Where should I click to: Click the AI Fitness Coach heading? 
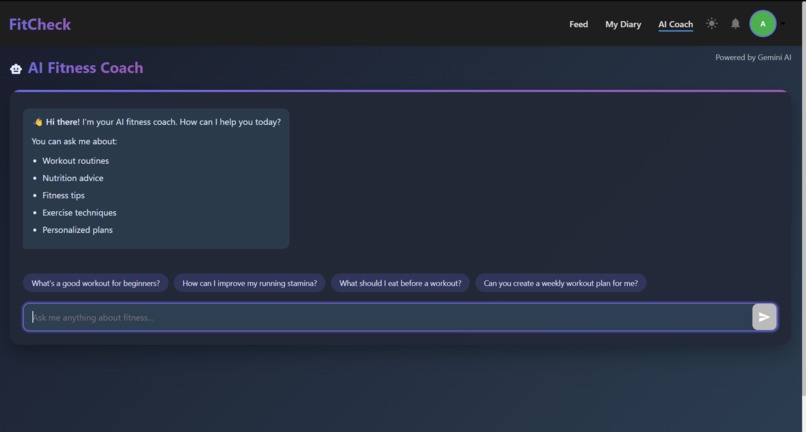[x=85, y=68]
